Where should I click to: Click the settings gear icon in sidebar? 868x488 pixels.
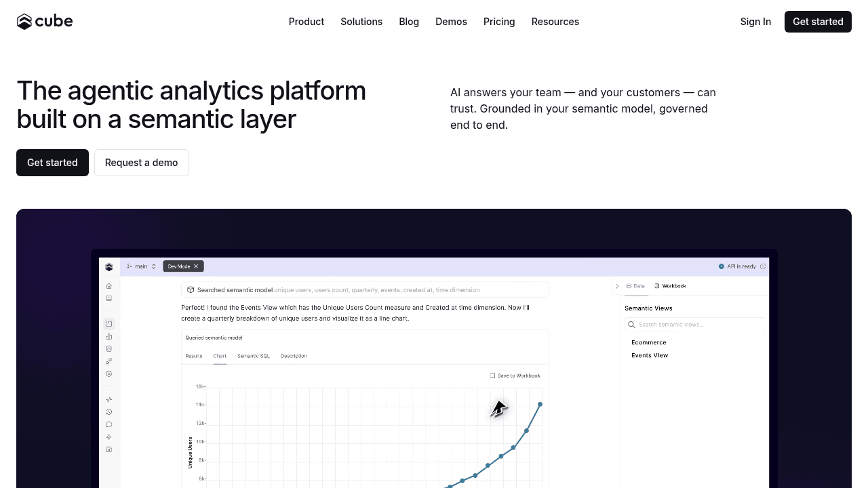[109, 374]
